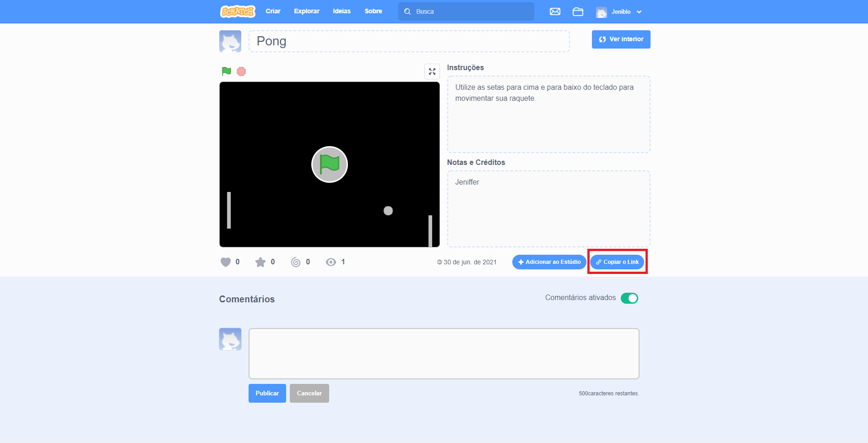Expand the Jeniblo account dropdown
The image size is (868, 443).
pyautogui.click(x=639, y=12)
